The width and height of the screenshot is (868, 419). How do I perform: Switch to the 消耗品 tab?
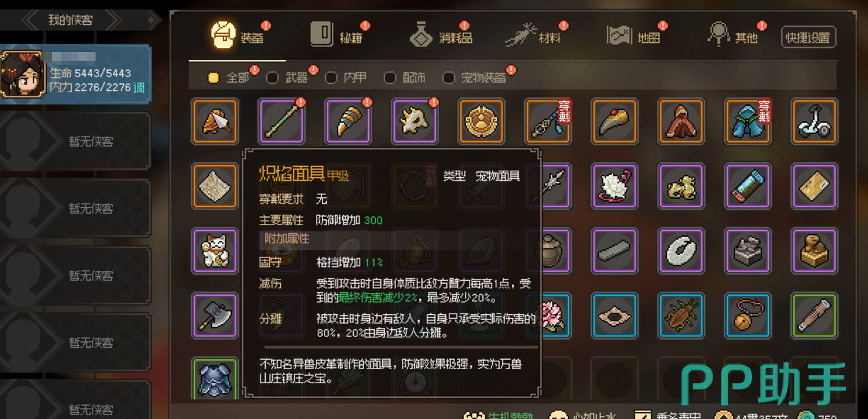[x=441, y=36]
